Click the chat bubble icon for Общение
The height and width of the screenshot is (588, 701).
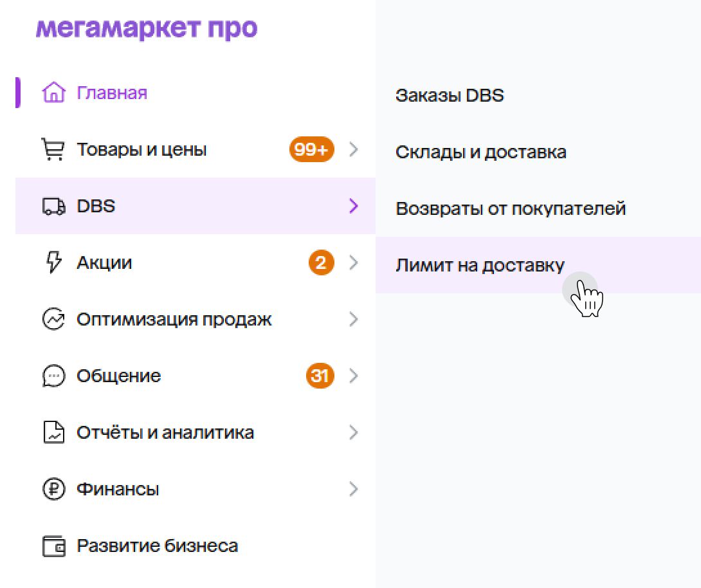click(53, 376)
